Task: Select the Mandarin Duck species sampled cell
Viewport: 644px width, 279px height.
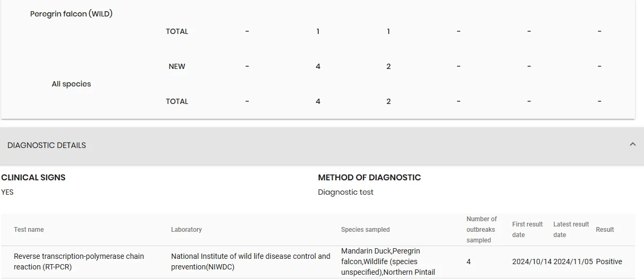Action: tap(388, 261)
